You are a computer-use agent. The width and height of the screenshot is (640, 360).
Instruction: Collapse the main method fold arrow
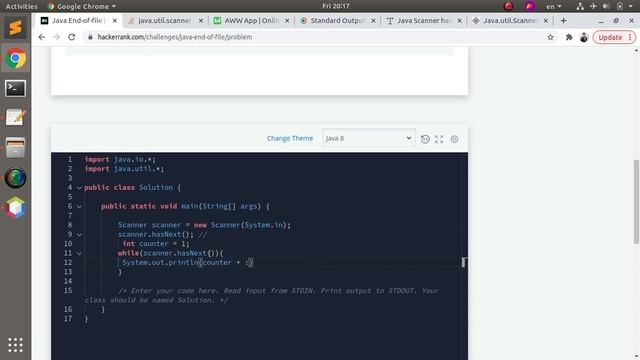pos(79,207)
